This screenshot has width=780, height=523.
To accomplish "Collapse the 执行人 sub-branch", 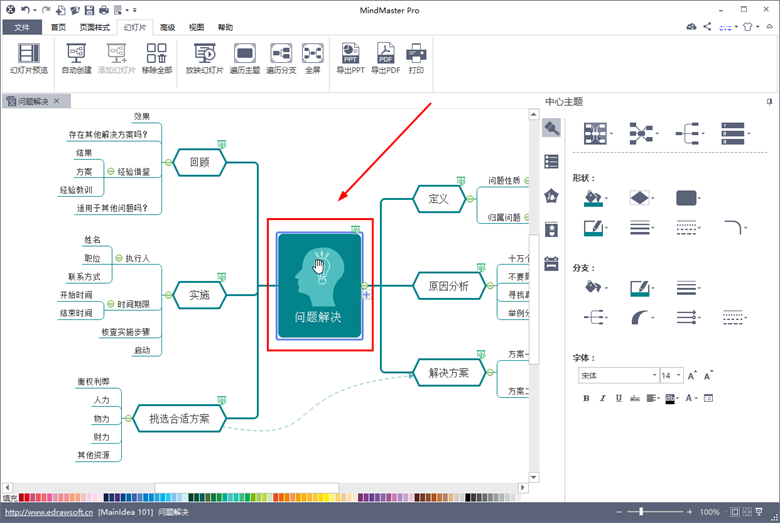I will pos(119,258).
